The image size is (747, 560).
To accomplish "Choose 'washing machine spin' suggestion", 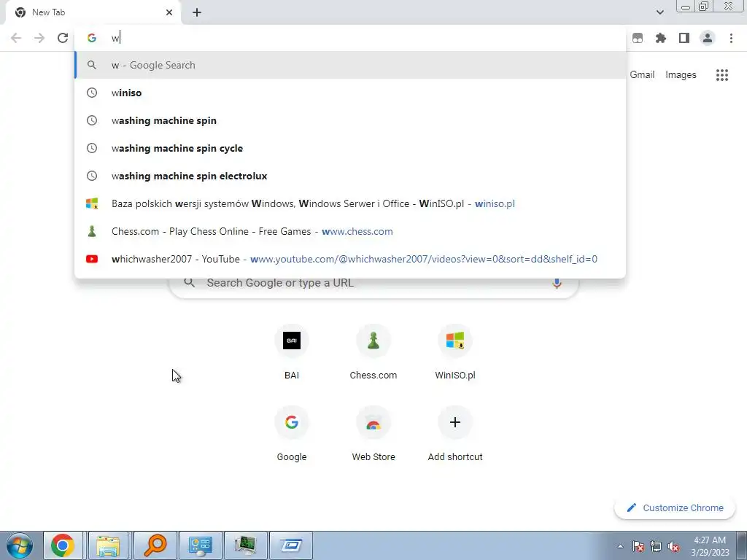I will (x=350, y=120).
